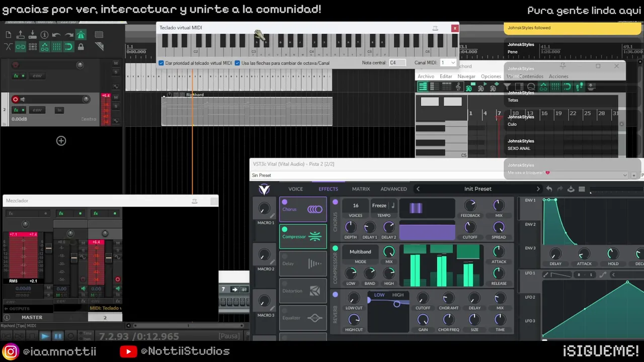The height and width of the screenshot is (362, 644).
Task: Open Acciones menu in Ripchord window
Action: (558, 76)
